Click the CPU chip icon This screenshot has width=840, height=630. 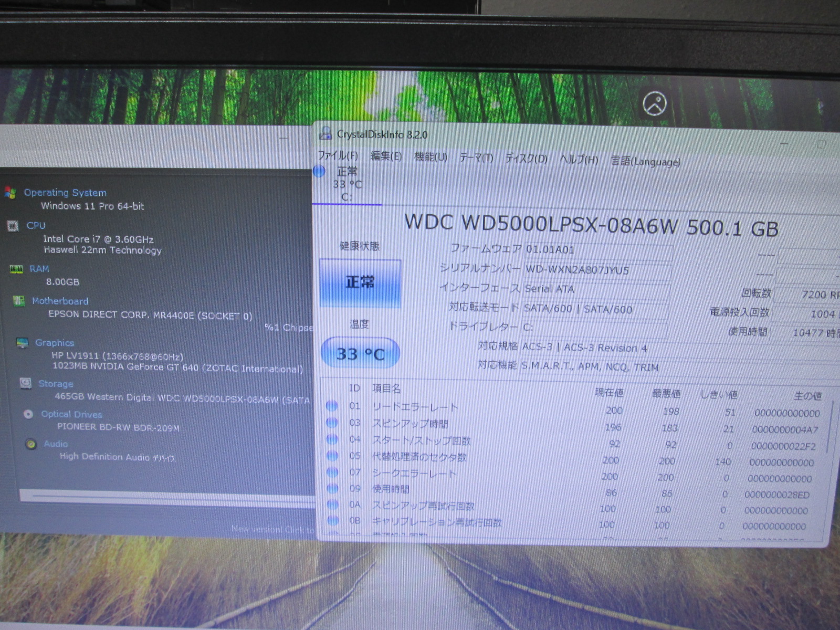[x=13, y=226]
